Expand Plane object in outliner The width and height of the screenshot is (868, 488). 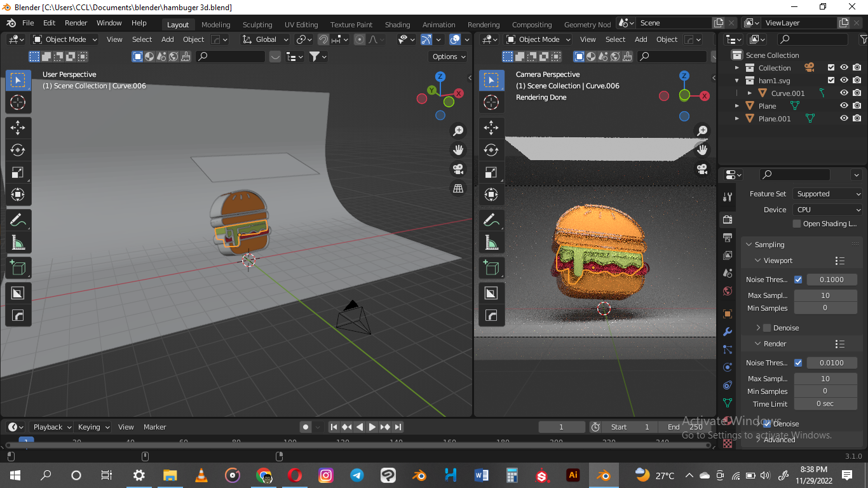click(737, 106)
